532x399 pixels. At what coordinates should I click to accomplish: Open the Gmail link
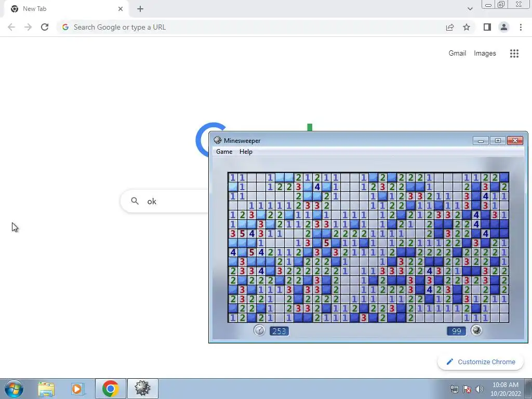click(457, 54)
